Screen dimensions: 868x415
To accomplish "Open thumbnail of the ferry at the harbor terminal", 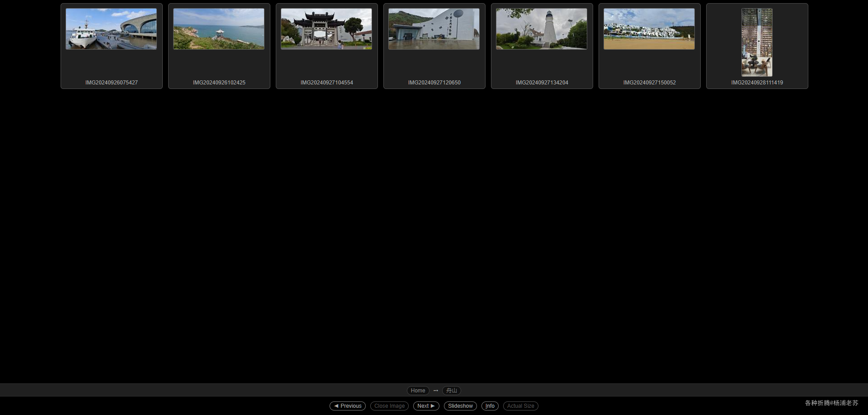I will [x=111, y=29].
